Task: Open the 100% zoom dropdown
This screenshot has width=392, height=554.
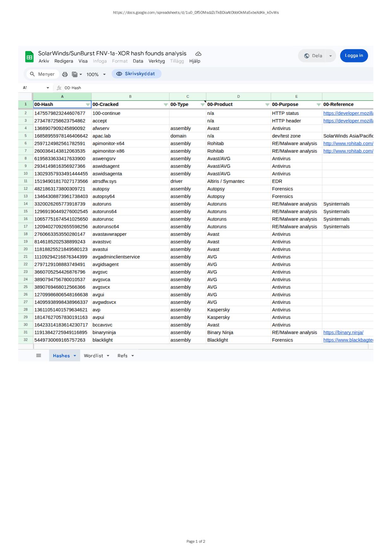Action: click(x=96, y=74)
